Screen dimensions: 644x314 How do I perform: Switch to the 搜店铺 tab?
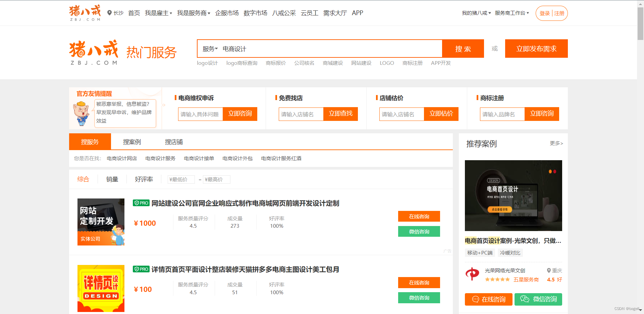click(174, 142)
